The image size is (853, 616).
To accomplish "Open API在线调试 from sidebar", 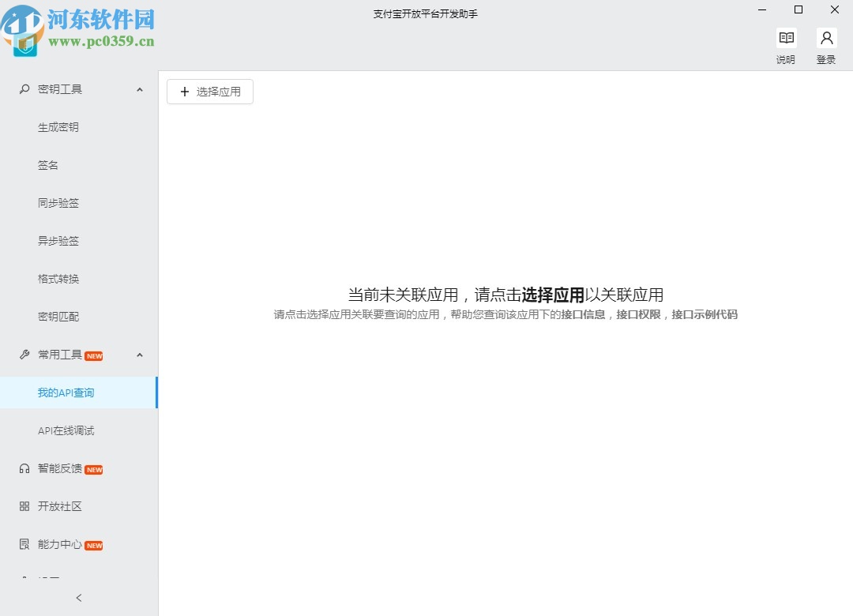I will [x=66, y=430].
